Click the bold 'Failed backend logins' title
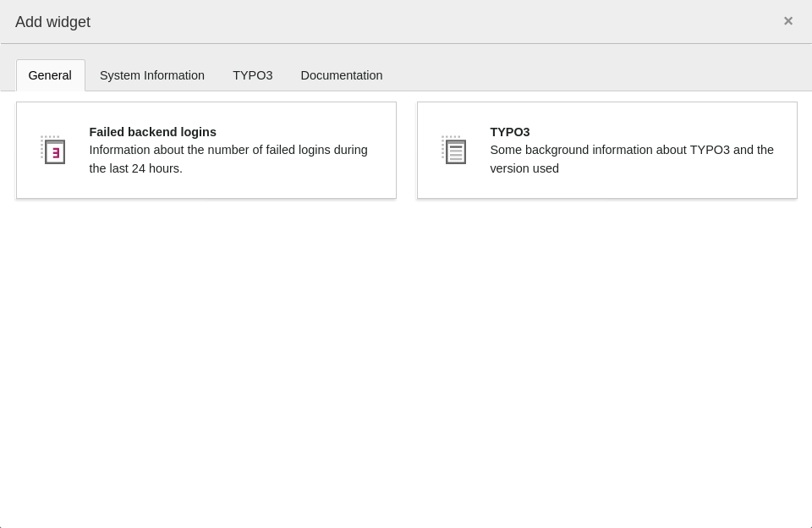The height and width of the screenshot is (528, 812). [152, 132]
